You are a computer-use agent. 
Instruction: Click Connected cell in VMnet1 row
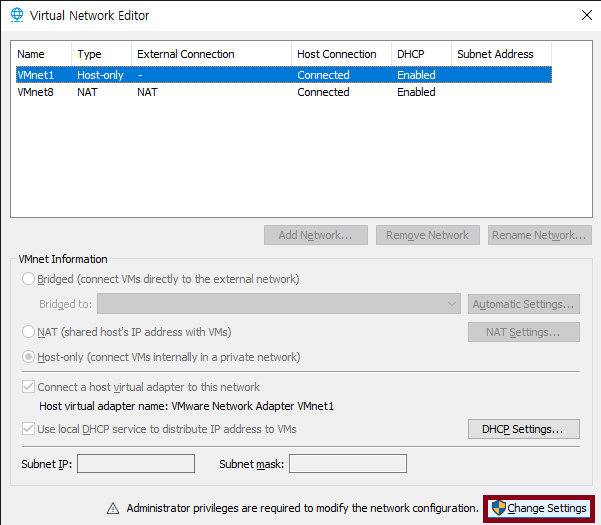(x=323, y=75)
